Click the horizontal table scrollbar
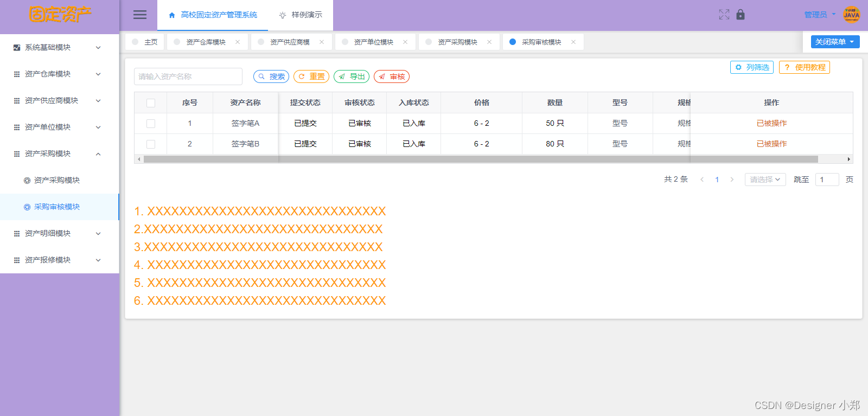 (x=481, y=159)
